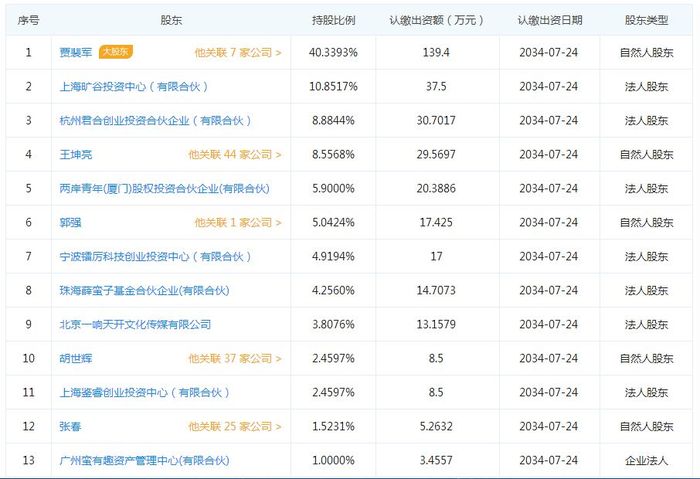The width and height of the screenshot is (700, 479).
Task: Click the 序号 column header
Action: 28,20
